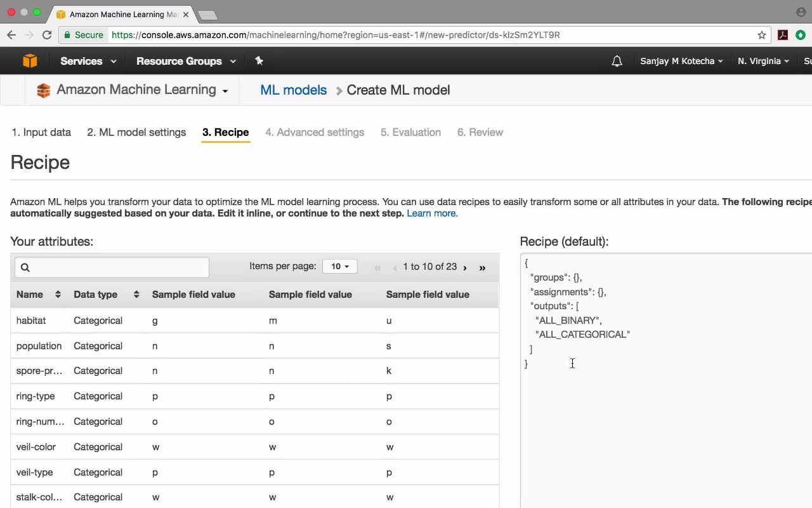Screen dimensions: 812x508
Task: Expand the Services menu
Action: (88, 61)
